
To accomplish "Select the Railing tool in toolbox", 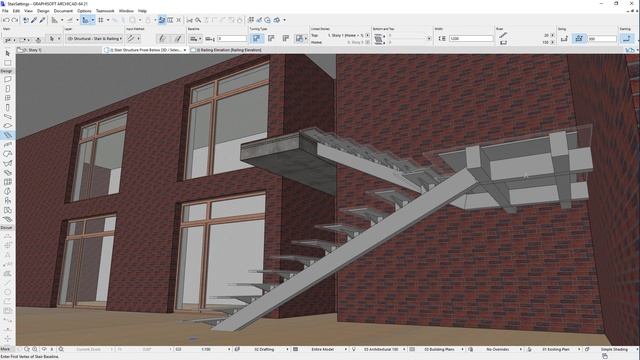I will [7, 144].
